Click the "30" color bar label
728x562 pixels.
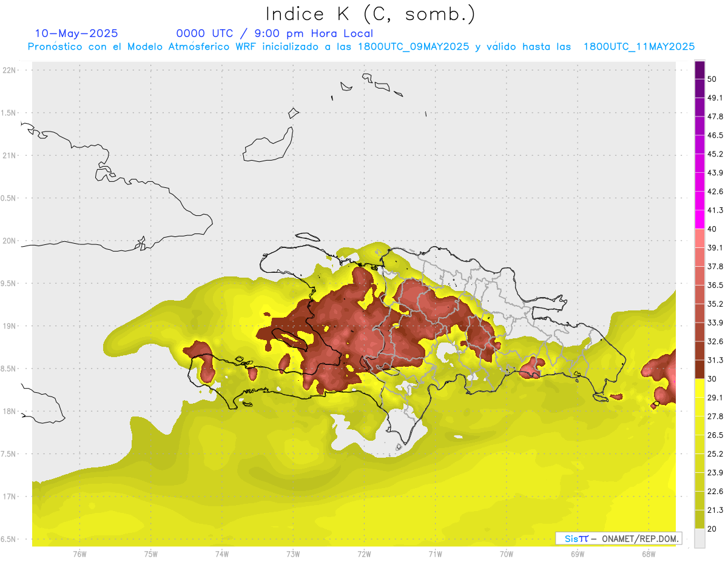pos(712,380)
